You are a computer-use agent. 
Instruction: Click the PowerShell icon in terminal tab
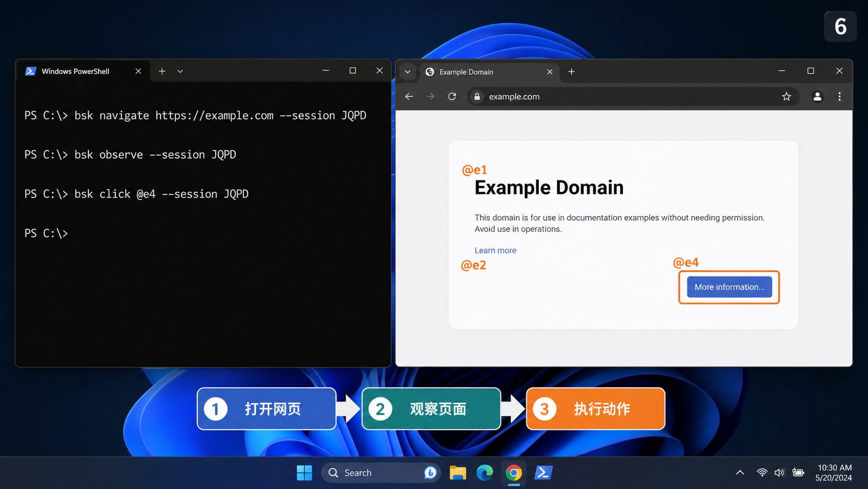(31, 71)
